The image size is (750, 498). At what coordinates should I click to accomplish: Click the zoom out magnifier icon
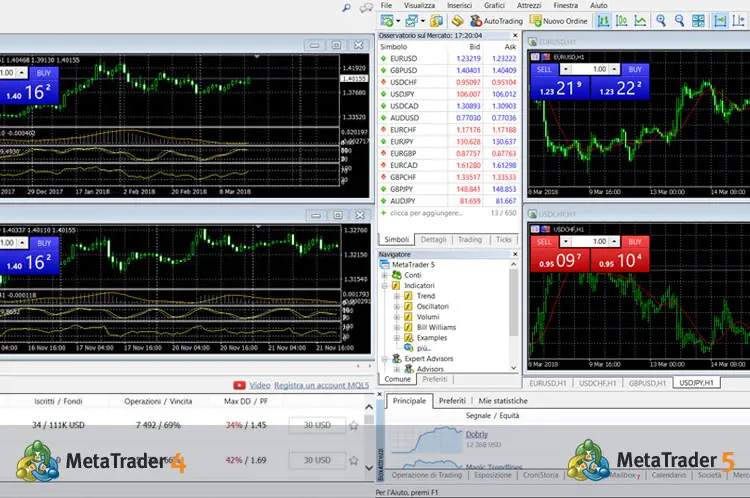(x=679, y=21)
